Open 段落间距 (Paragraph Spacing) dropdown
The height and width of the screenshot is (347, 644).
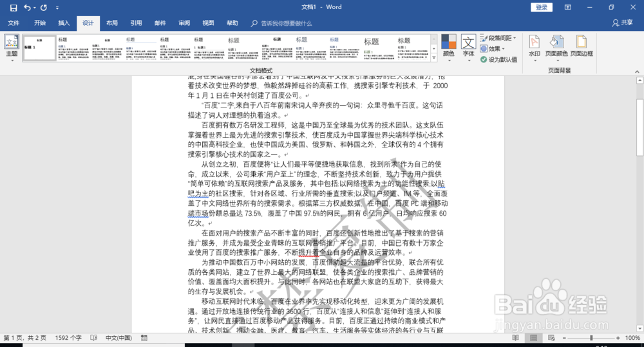tap(498, 38)
